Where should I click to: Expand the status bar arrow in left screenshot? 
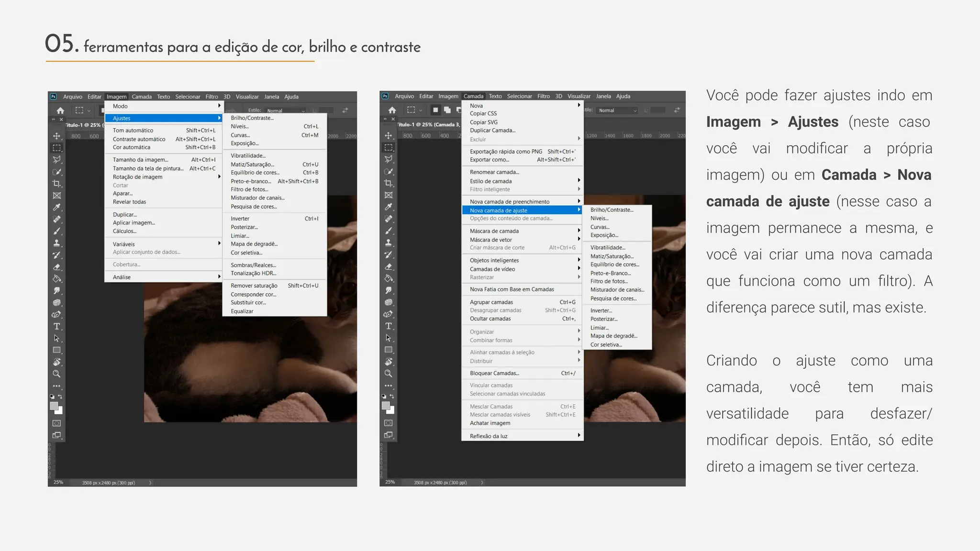coord(150,483)
